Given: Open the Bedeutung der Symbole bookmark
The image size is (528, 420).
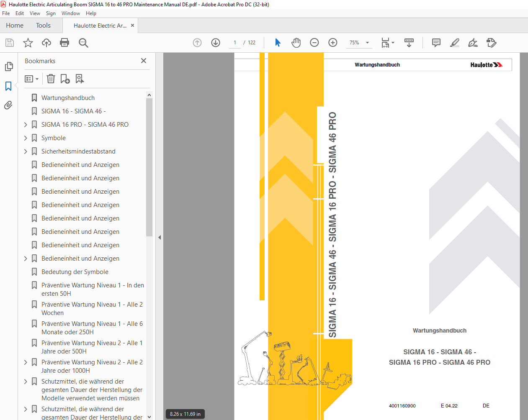Looking at the screenshot, I should pos(75,272).
